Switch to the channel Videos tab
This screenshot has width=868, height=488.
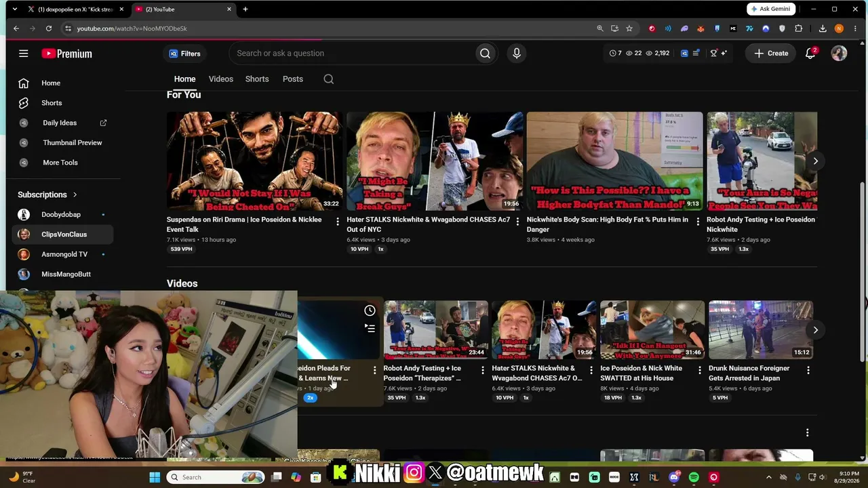(221, 79)
